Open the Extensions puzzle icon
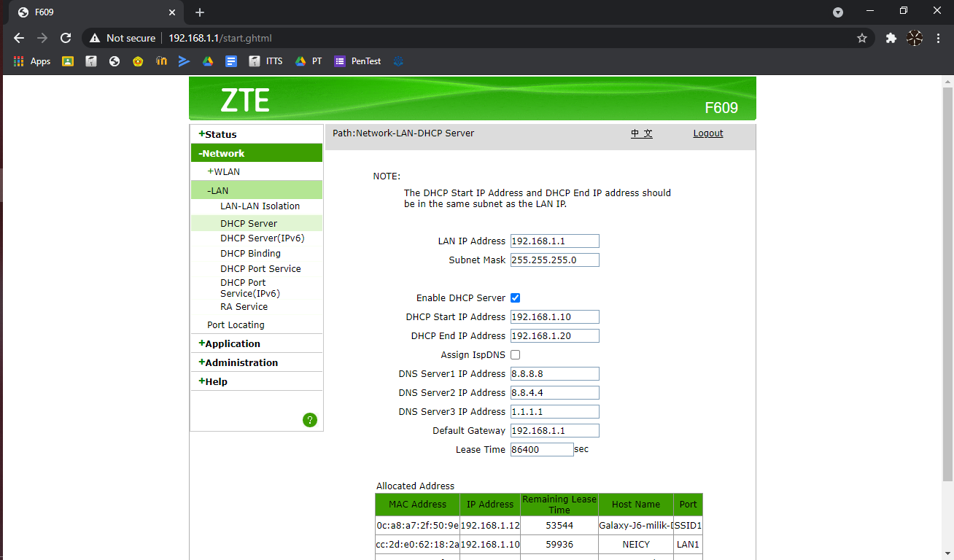 tap(891, 38)
